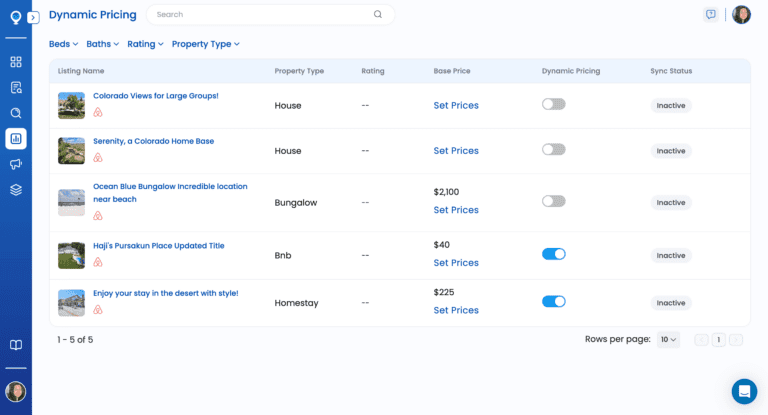Screen dimensions: 768x415
Task: Open the Rating filter menu
Action: 145,44
